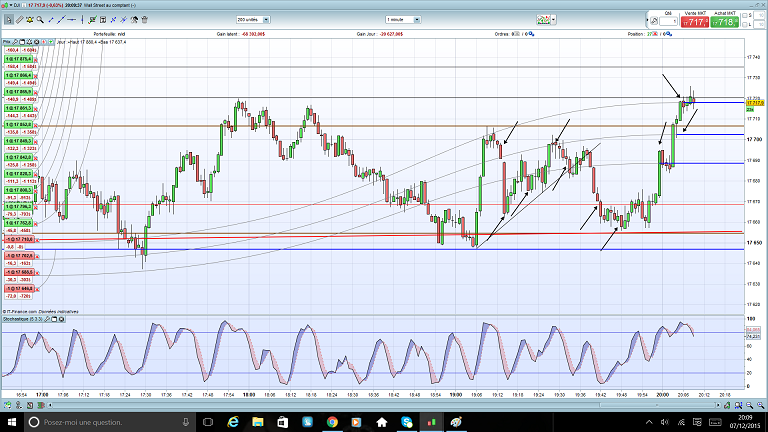Click green plus icon in price panel header
The width and height of the screenshot is (768, 432).
pos(50,42)
